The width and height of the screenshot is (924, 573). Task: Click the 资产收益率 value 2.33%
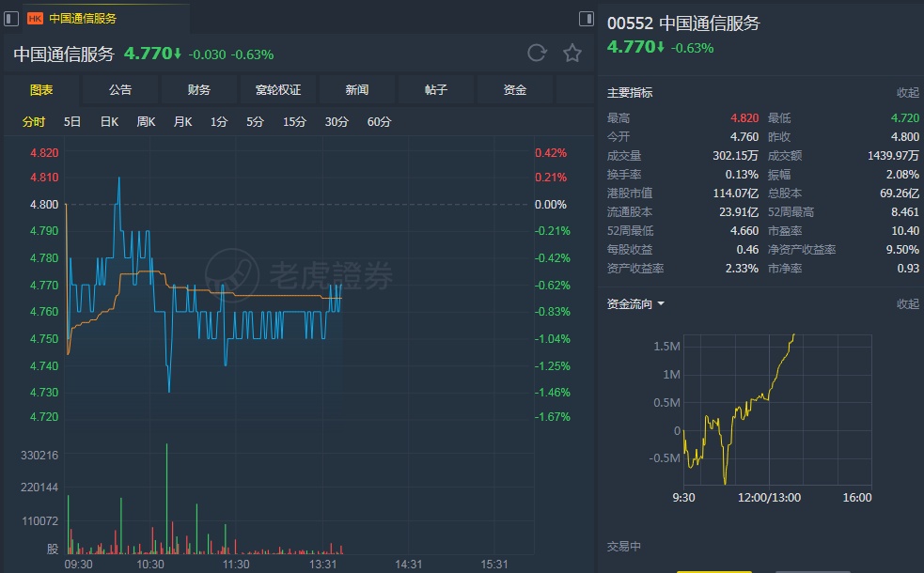pos(742,269)
